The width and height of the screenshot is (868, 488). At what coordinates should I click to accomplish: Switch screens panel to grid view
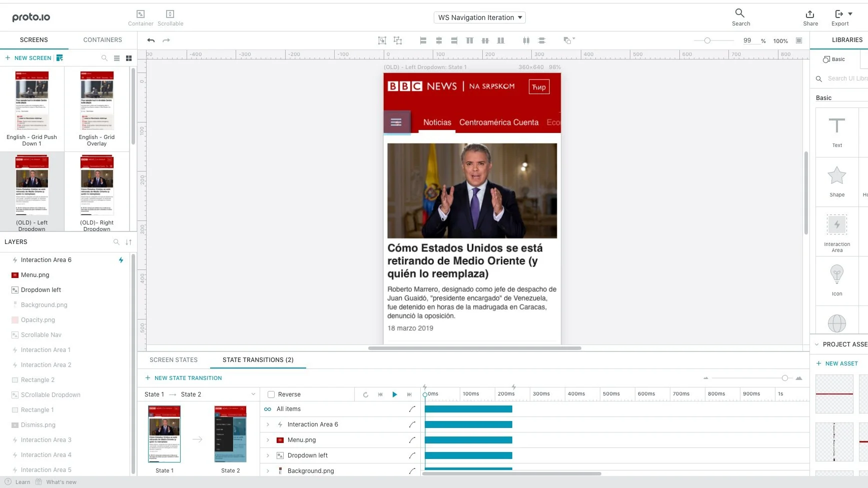(129, 58)
